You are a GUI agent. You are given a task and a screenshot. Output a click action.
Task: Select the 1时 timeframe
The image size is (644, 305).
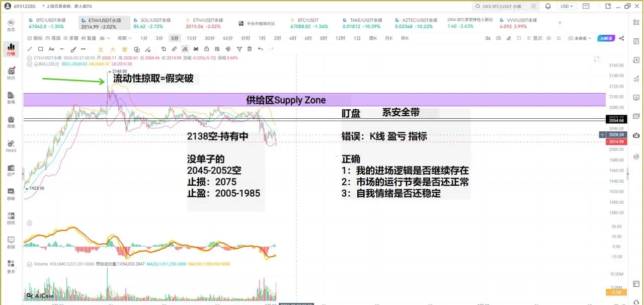(x=262, y=38)
